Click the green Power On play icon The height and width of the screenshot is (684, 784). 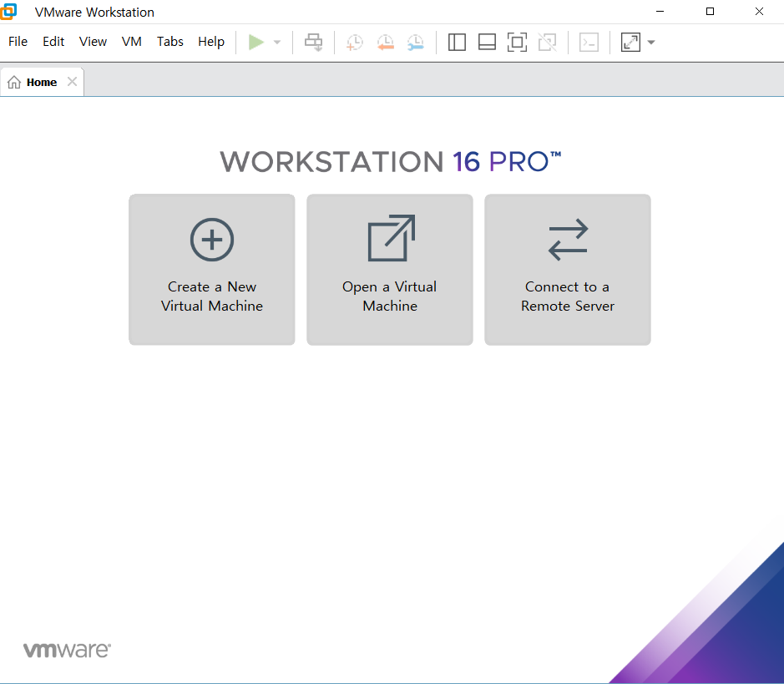point(256,42)
